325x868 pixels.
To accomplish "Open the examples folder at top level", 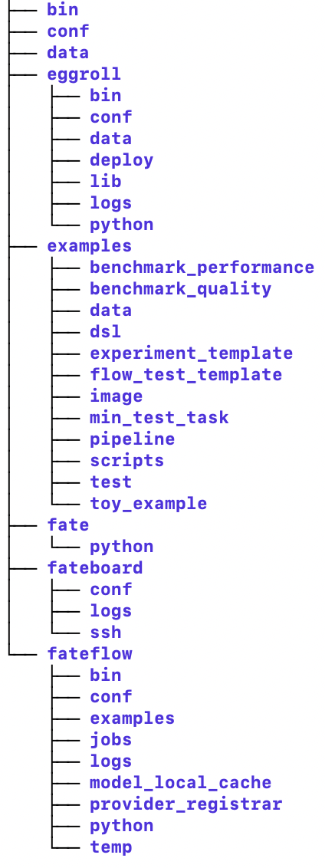I will point(89,245).
